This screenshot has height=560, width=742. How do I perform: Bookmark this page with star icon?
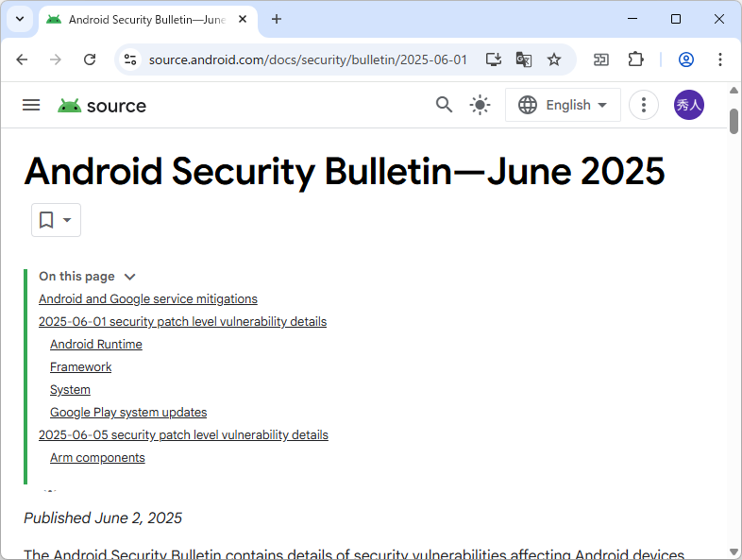554,59
